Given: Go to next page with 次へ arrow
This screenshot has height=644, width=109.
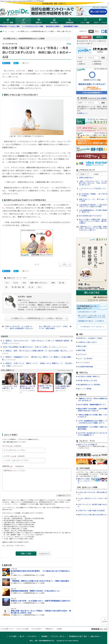Looking at the screenshot, I should [x=65, y=264].
